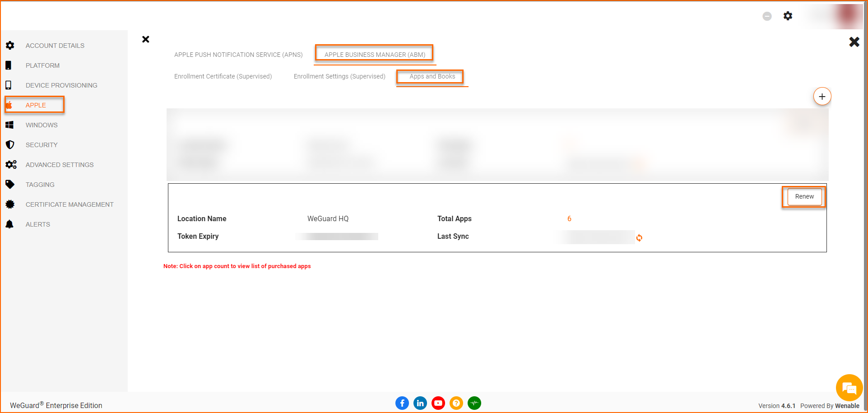Click the Location Name label
Image resolution: width=868 pixels, height=413 pixels.
[202, 218]
